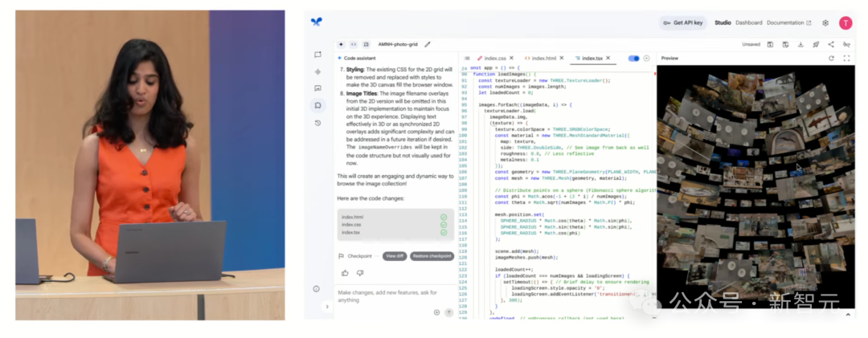Image resolution: width=868 pixels, height=338 pixels.
Task: Deploy the app with the rocket icon
Action: pos(816,44)
